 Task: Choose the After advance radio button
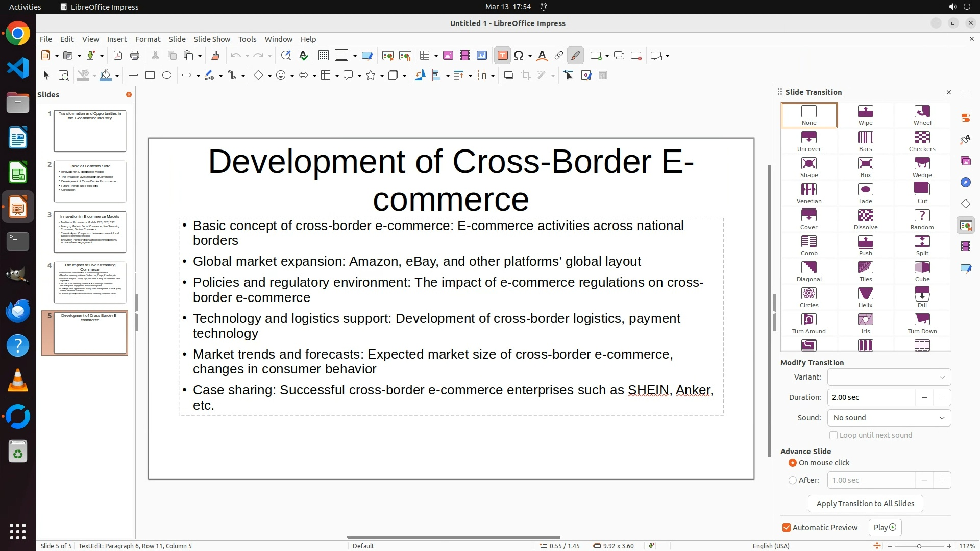coord(793,480)
